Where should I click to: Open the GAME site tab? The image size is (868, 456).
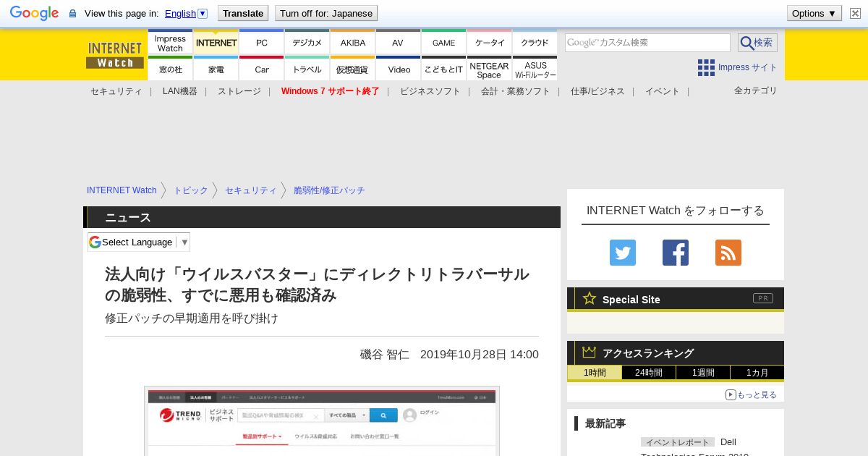[443, 43]
